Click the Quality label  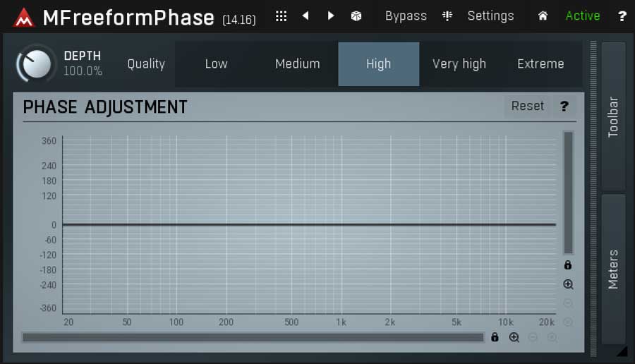click(x=146, y=64)
